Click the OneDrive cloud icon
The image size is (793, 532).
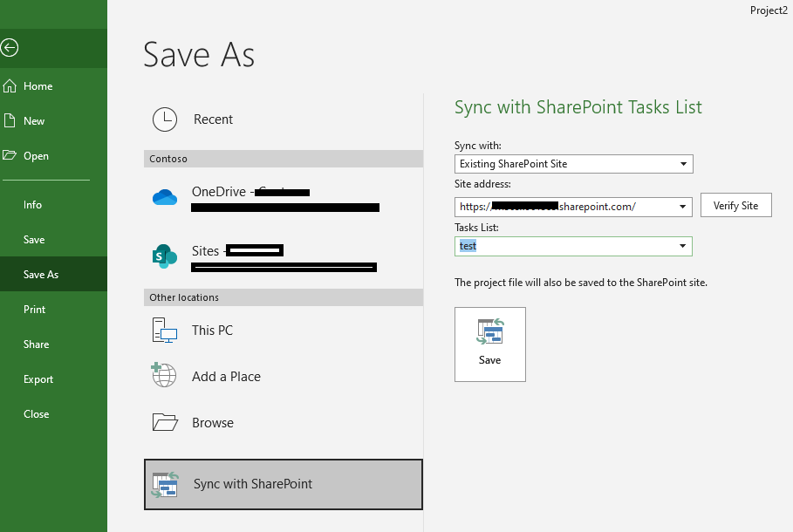165,197
